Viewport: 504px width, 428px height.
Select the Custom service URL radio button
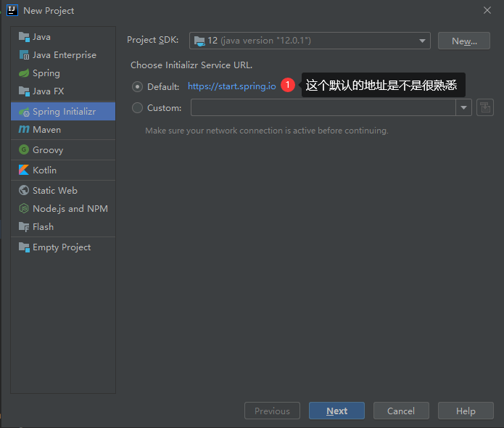137,107
